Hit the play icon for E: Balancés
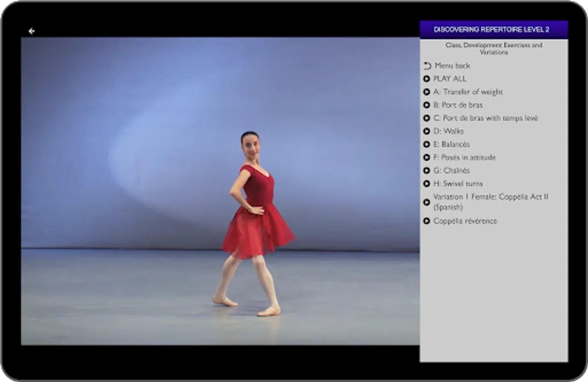 (427, 145)
